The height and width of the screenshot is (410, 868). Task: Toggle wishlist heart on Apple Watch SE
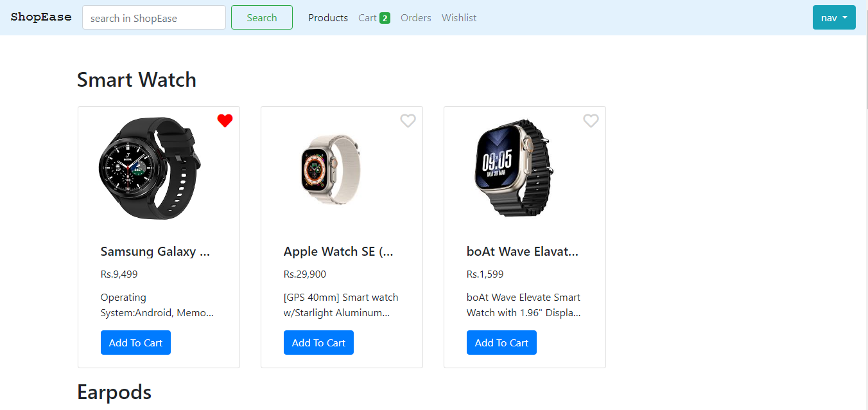[x=408, y=120]
